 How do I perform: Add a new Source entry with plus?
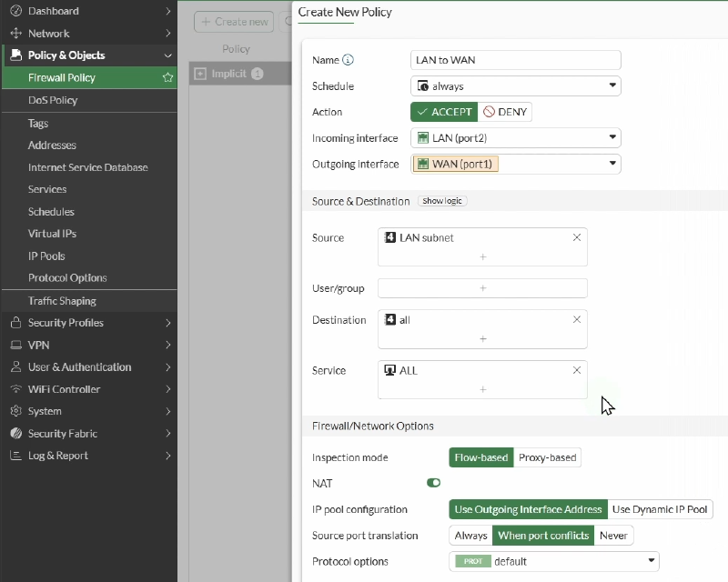[483, 256]
